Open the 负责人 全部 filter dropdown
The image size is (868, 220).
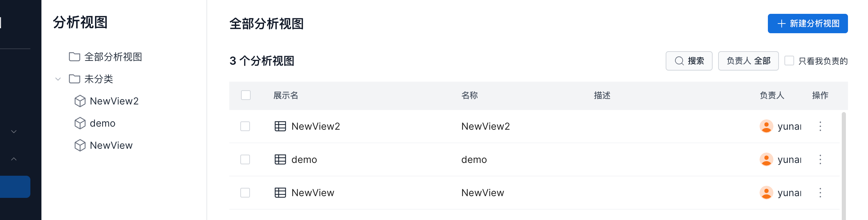pos(748,61)
